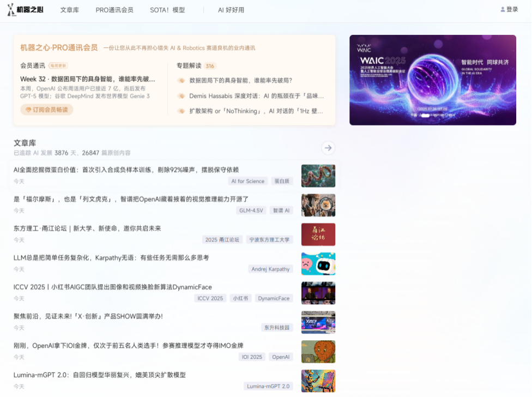Click the GLM-4.5V tag
Image resolution: width=532 pixels, height=397 pixels.
251,210
